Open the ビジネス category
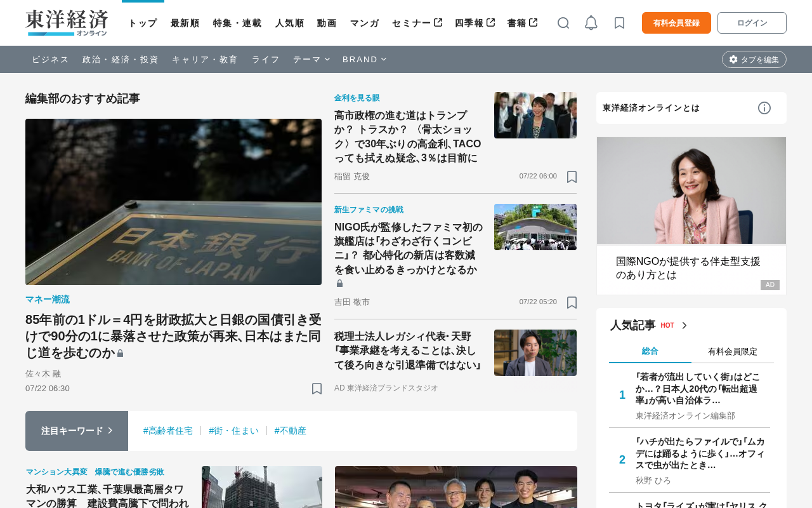The width and height of the screenshot is (812, 508). [x=50, y=59]
